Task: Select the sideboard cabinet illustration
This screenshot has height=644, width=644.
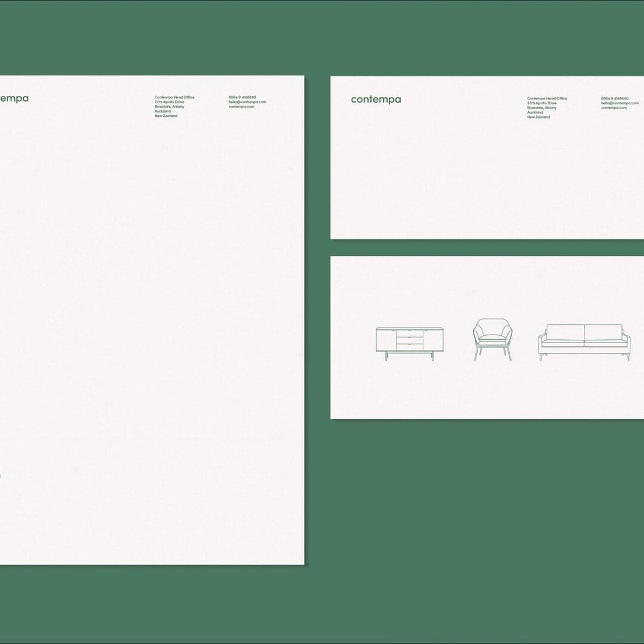Action: [x=410, y=343]
